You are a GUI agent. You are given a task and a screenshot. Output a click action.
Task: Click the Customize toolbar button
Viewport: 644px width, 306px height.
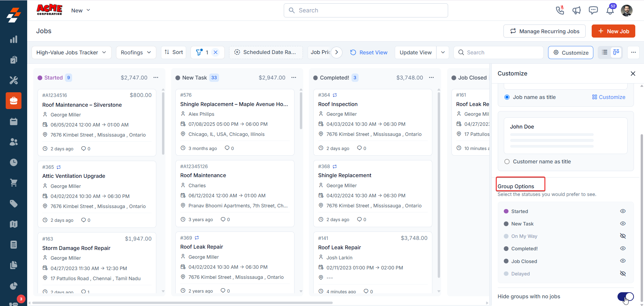point(571,52)
